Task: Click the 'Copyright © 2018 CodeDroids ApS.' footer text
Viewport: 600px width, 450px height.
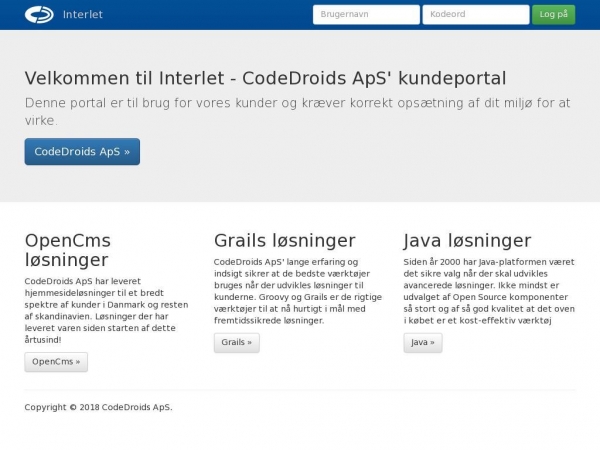Action: click(98, 407)
